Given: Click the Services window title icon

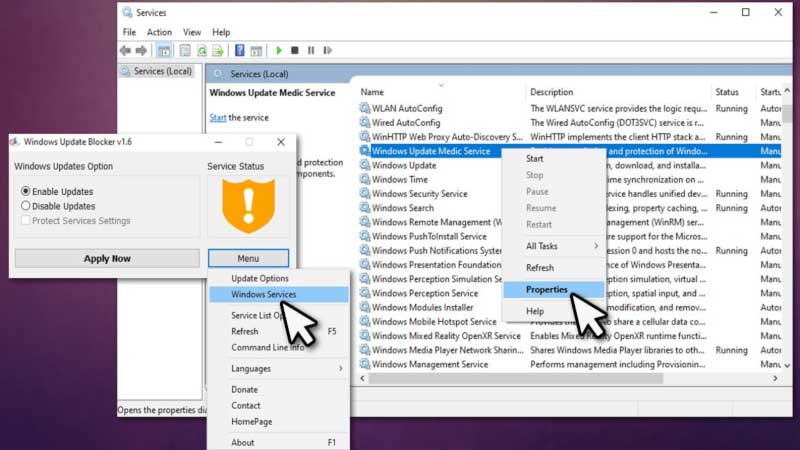Looking at the screenshot, I should [x=127, y=12].
